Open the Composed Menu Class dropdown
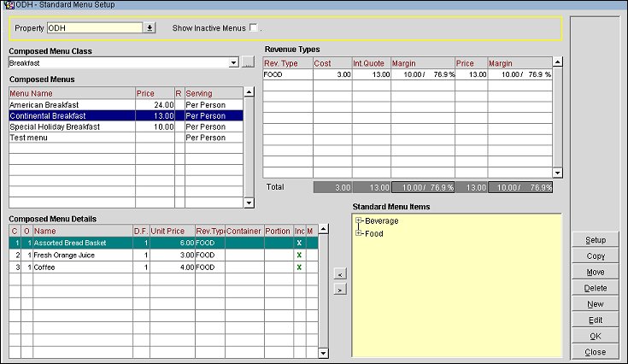Screen dimensions: 628x364 tap(233, 62)
